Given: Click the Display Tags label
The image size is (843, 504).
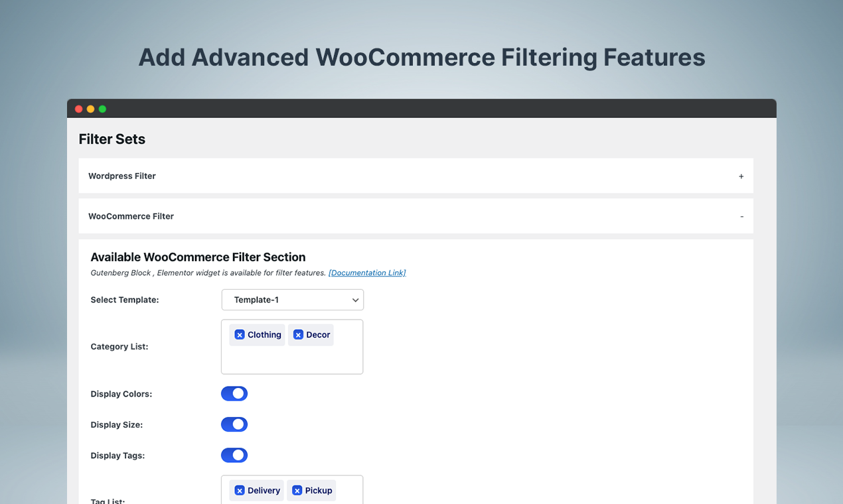Looking at the screenshot, I should coord(117,456).
